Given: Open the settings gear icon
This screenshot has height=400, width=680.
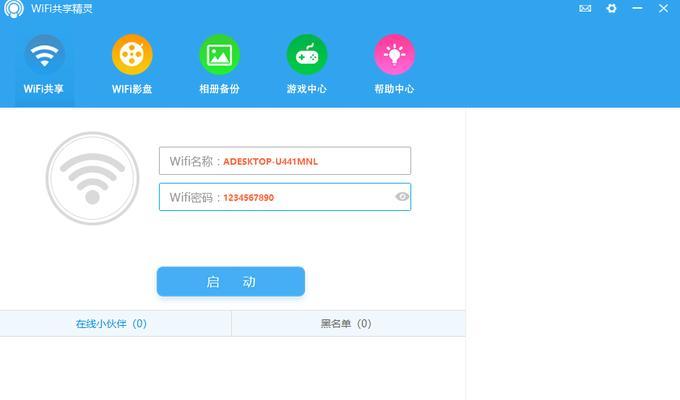Looking at the screenshot, I should click(611, 8).
